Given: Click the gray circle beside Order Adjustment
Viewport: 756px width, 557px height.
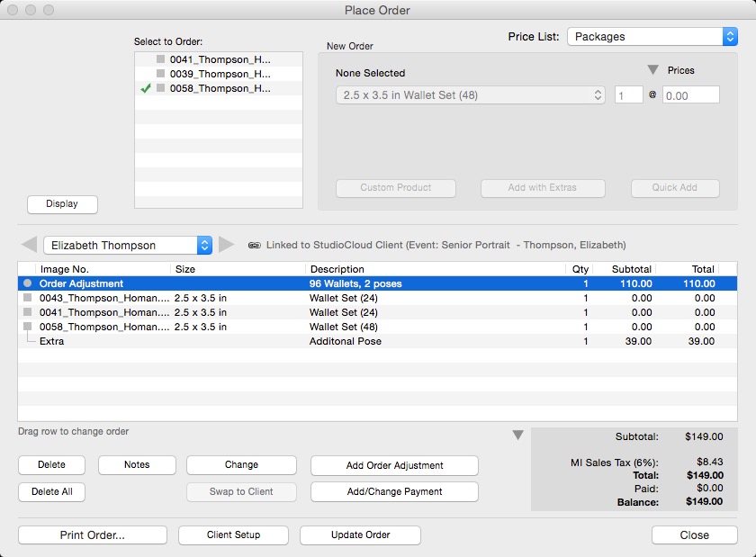Looking at the screenshot, I should point(27,283).
